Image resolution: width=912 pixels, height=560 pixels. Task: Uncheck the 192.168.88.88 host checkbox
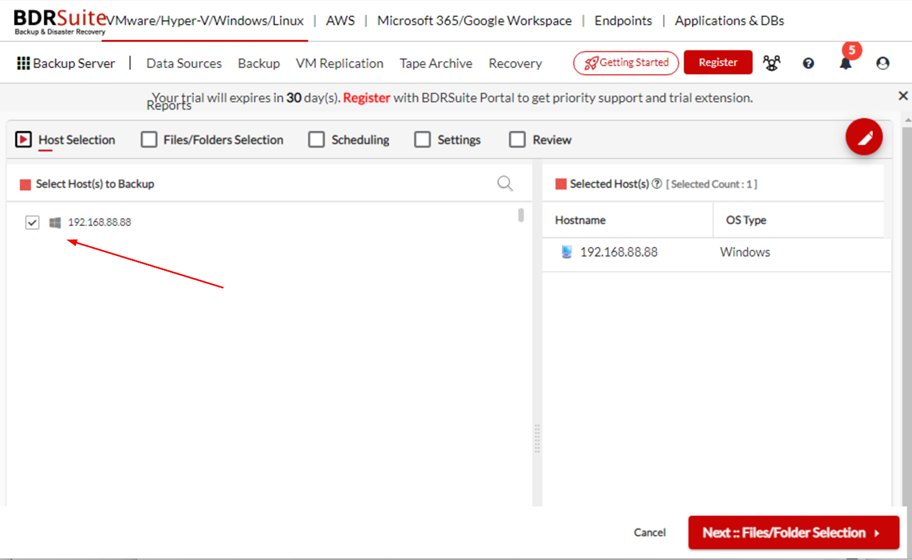(32, 222)
